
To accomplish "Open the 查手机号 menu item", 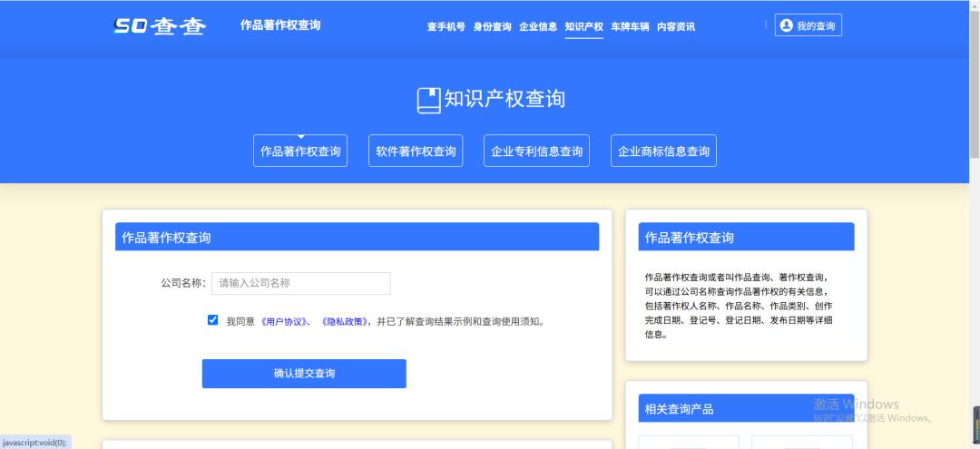I will pos(446,27).
